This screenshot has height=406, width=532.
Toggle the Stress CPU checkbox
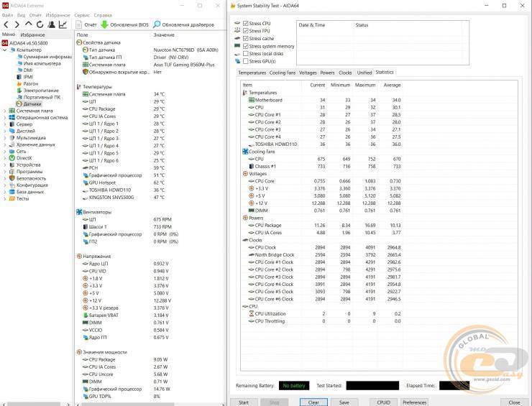click(246, 23)
